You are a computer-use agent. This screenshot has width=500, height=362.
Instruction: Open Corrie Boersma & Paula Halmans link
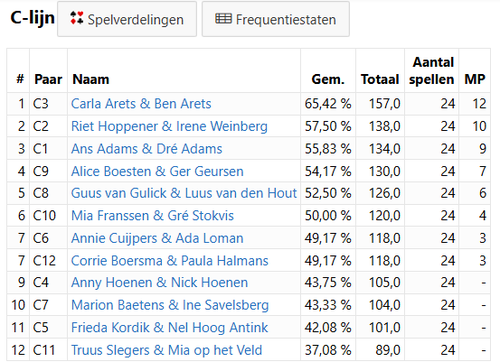click(x=170, y=260)
